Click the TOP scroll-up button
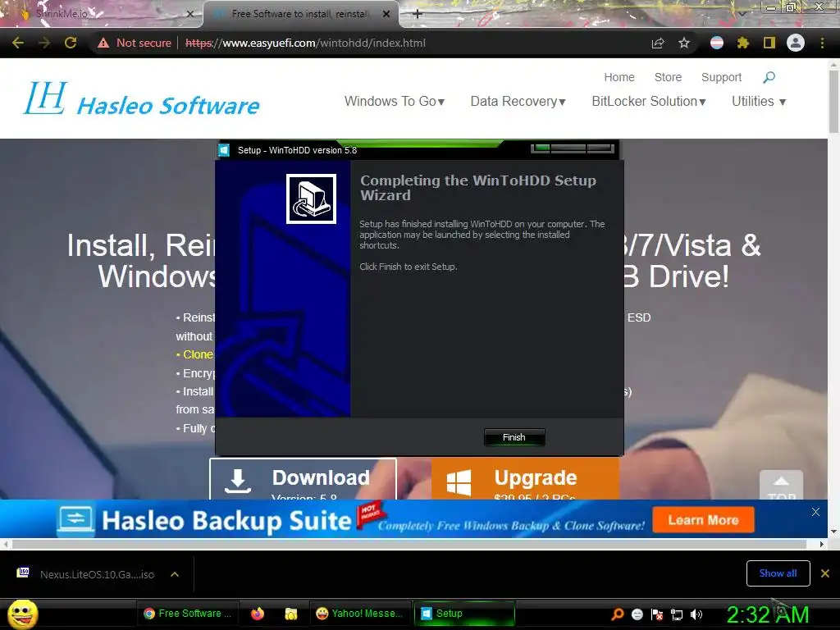 pyautogui.click(x=781, y=485)
